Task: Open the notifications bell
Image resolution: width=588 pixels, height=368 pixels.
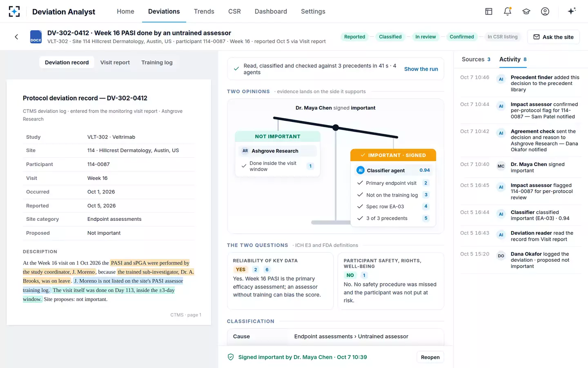Action: click(x=508, y=11)
